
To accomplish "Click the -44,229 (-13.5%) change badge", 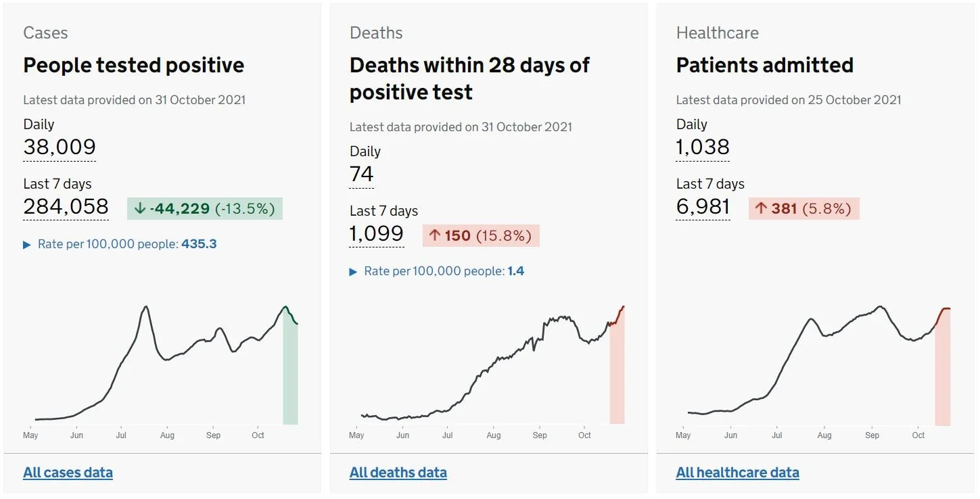I will [x=205, y=208].
